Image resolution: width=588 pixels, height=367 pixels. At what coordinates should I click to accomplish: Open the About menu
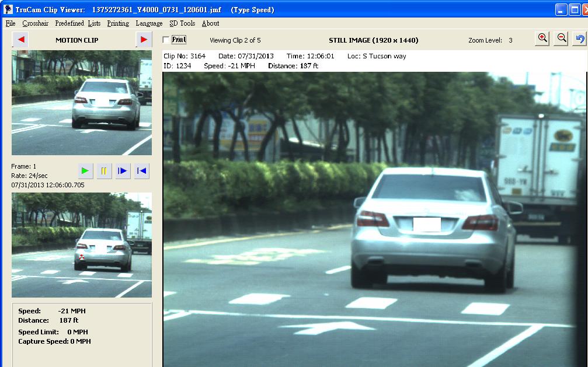210,23
